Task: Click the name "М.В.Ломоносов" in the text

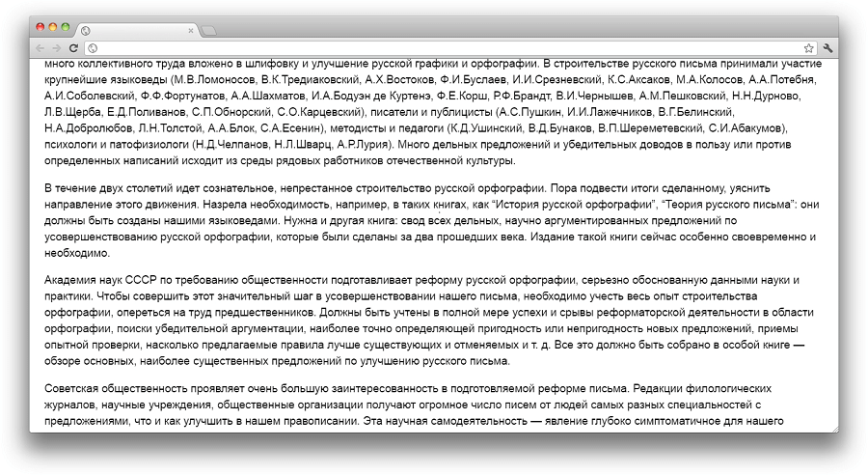Action: click(x=215, y=79)
